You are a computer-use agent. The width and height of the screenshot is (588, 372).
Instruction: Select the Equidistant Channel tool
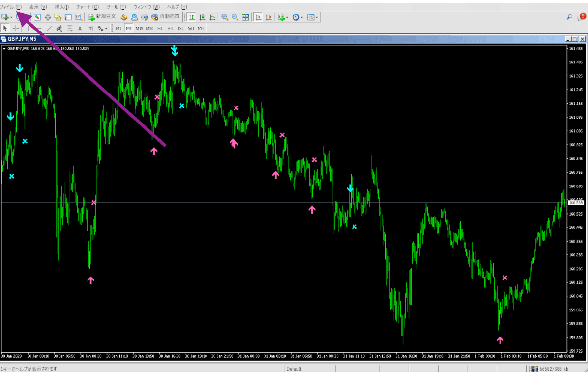click(59, 28)
